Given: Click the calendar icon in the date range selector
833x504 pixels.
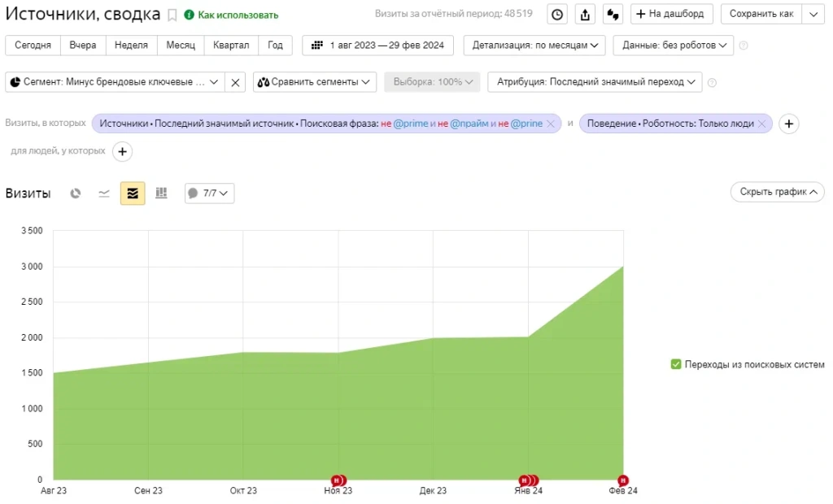Looking at the screenshot, I should coord(317,46).
